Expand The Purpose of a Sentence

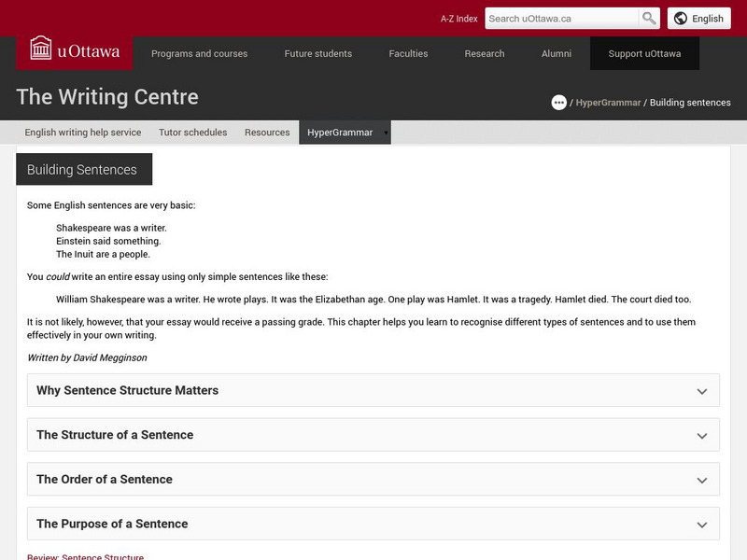(x=373, y=524)
